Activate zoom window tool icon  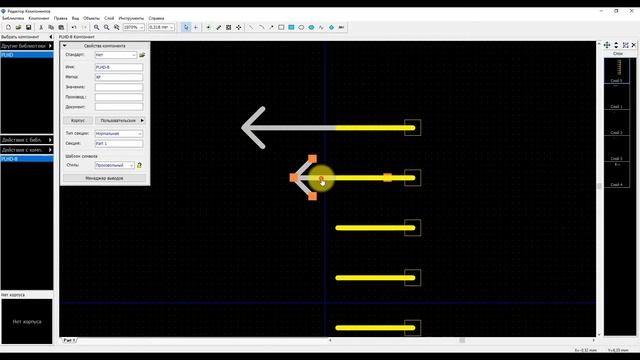(117, 27)
